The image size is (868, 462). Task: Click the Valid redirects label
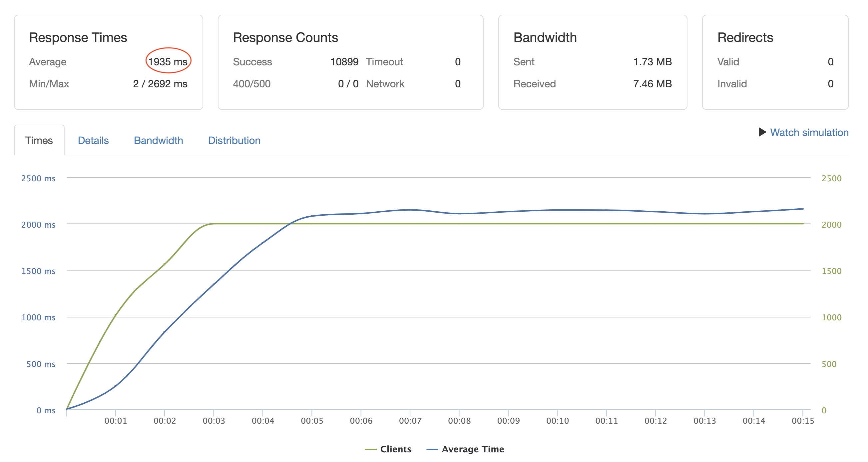tap(728, 62)
